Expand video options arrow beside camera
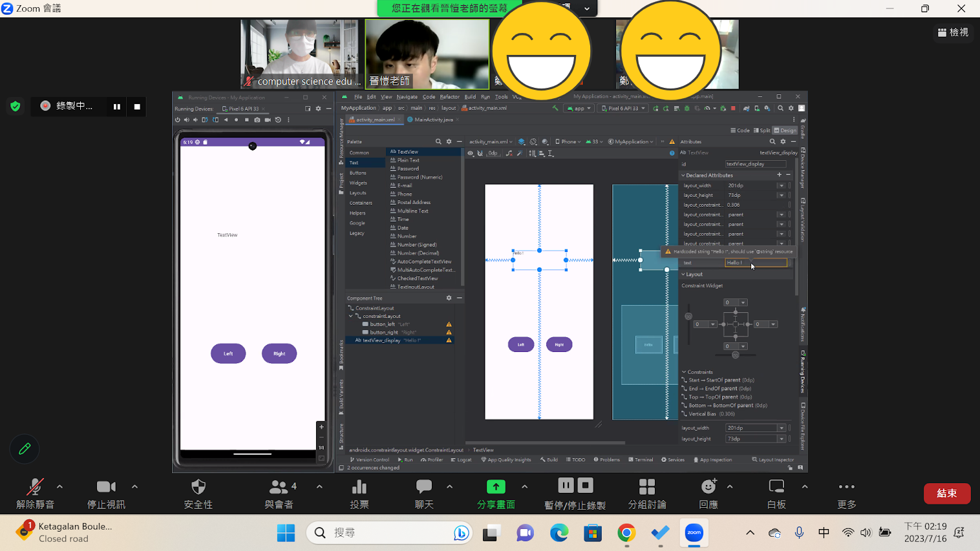Viewport: 980px width, 551px height. (134, 486)
